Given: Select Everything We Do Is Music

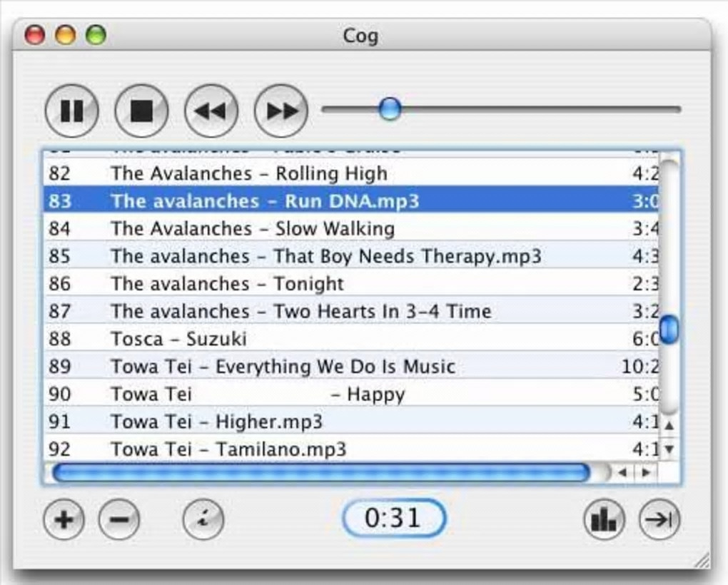Looking at the screenshot, I should pyautogui.click(x=351, y=366).
